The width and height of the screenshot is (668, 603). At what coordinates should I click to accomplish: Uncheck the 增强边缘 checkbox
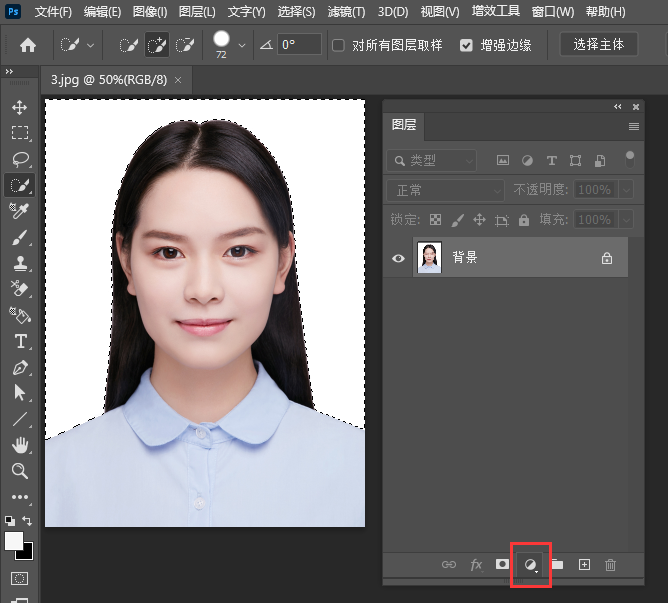467,45
